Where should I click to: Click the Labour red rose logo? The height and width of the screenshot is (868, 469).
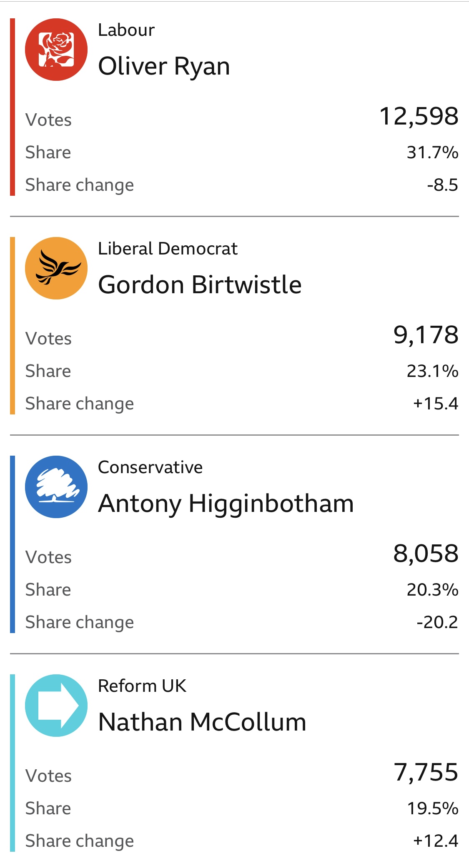tap(56, 50)
